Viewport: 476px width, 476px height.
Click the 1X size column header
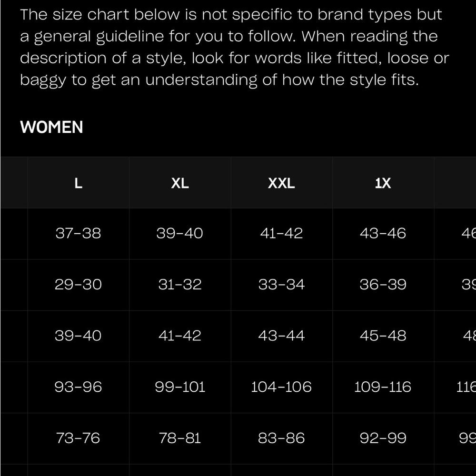(383, 183)
